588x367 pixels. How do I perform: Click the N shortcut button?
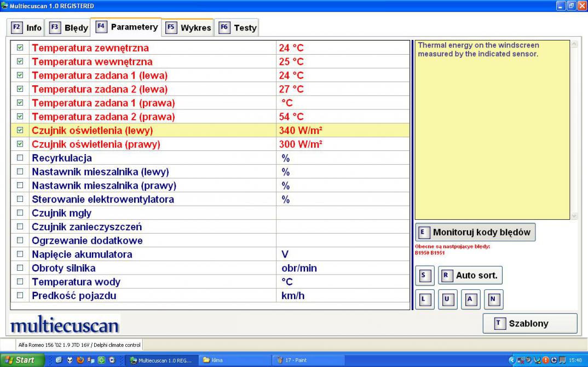coord(493,300)
